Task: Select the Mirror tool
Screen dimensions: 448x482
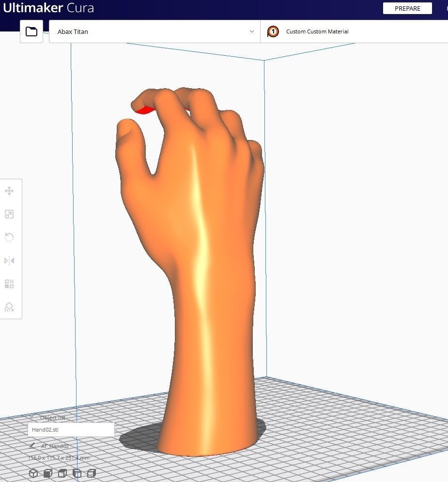Action: point(9,261)
